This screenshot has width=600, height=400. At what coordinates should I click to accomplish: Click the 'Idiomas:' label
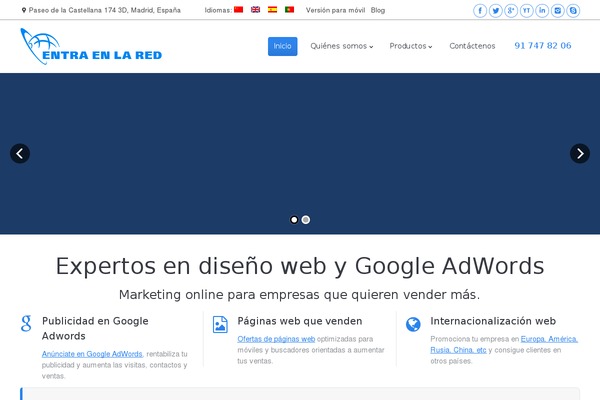(218, 10)
